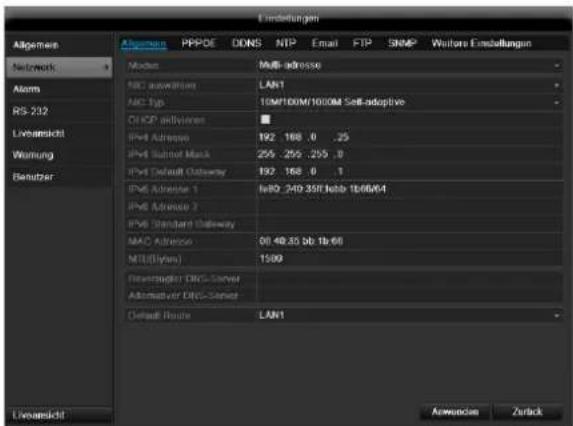Open the FTP tab
The image size is (573, 426).
pos(362,43)
